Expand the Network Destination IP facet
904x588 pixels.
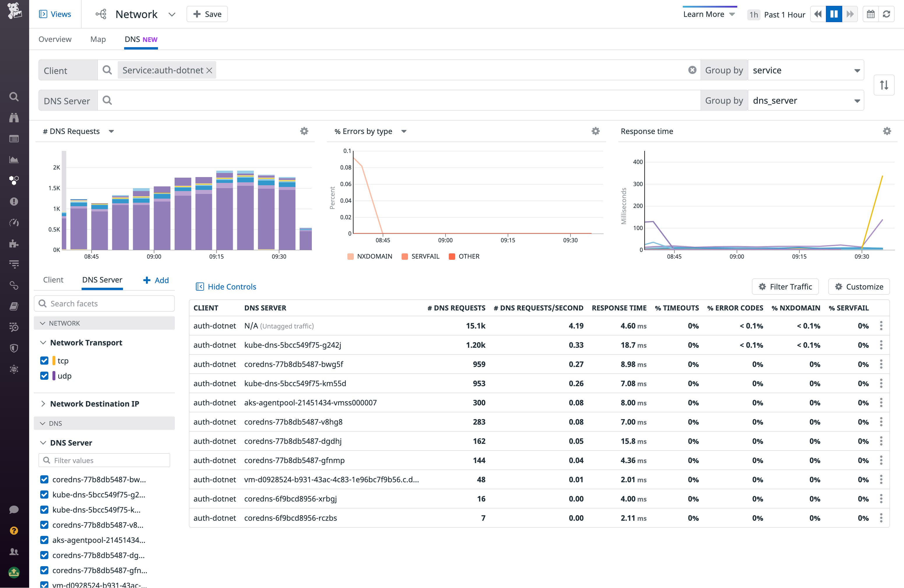[x=44, y=404]
